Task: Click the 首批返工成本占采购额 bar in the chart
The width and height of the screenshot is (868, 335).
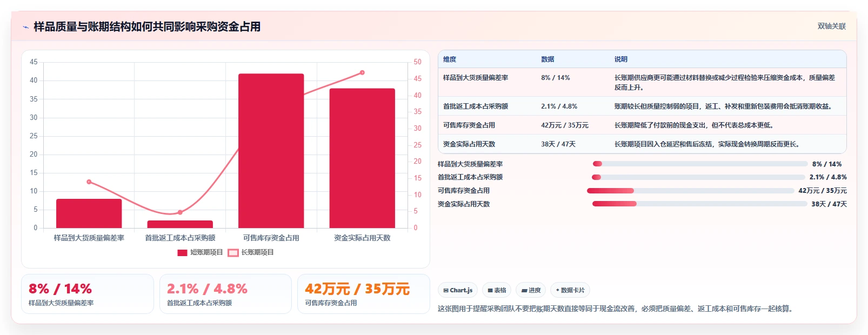Action: point(180,224)
